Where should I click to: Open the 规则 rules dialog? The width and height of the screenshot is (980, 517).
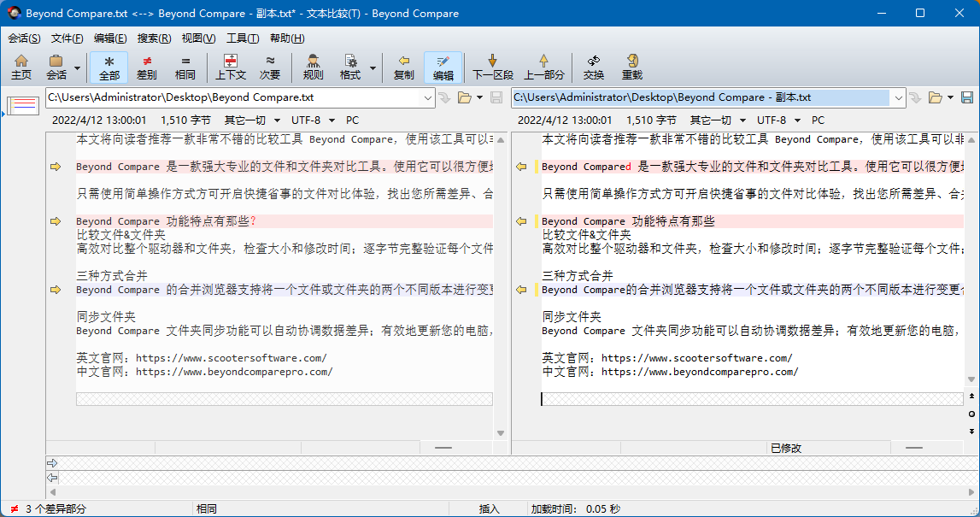pyautogui.click(x=313, y=67)
